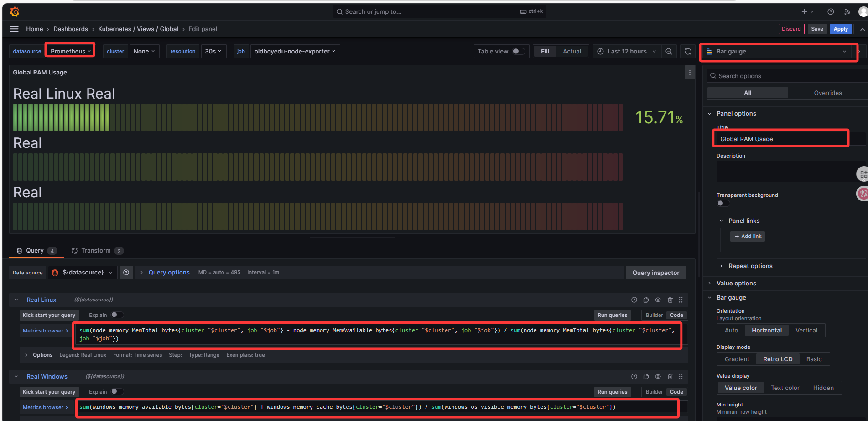Open the Query inspector
Image resolution: width=868 pixels, height=421 pixels.
click(655, 273)
